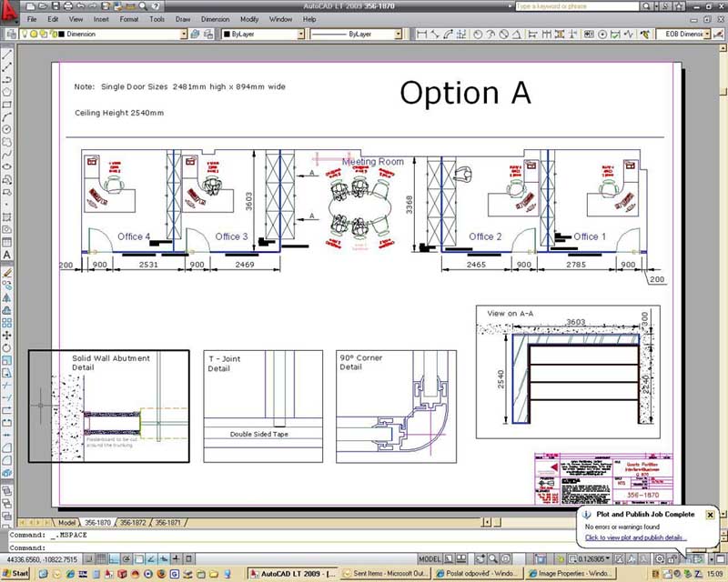Click to view plot and publish details link
This screenshot has height=582, width=728.
point(634,537)
